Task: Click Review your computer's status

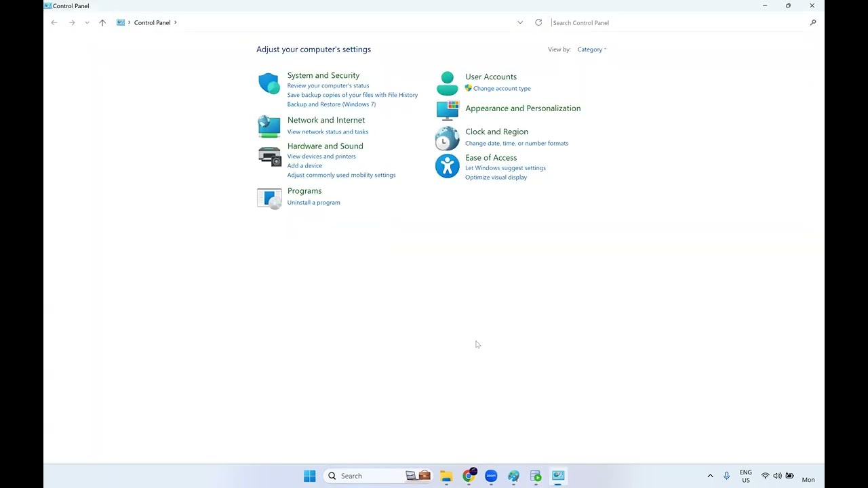Action: [328, 85]
